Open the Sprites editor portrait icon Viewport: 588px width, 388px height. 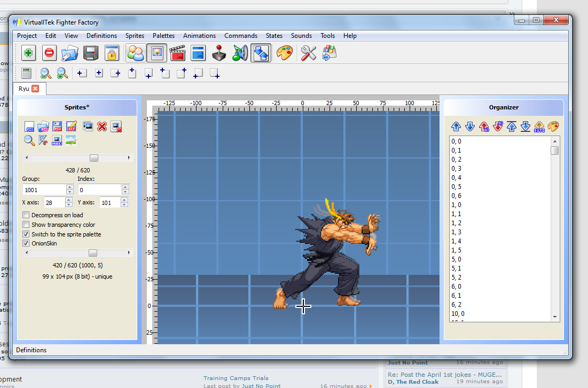pos(157,53)
